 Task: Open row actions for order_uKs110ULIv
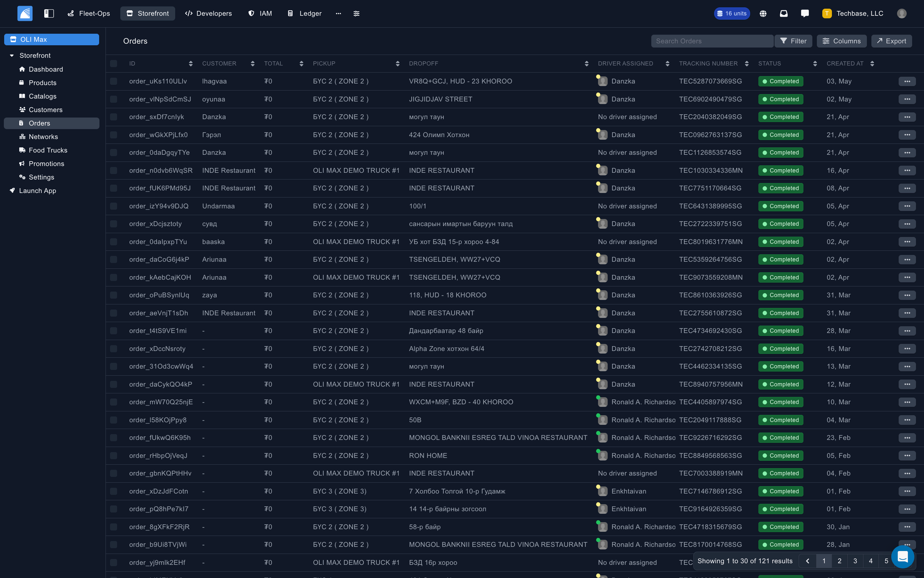[x=907, y=81]
